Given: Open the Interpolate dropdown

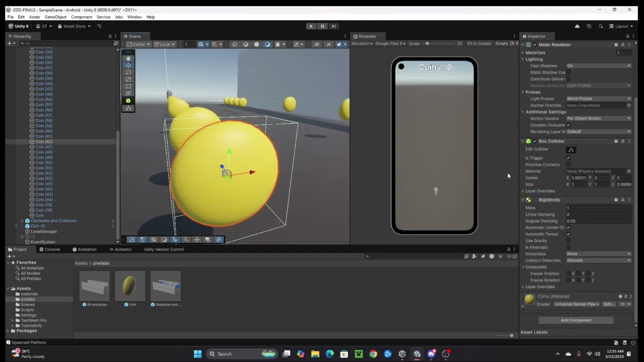Looking at the screenshot, I should click(599, 254).
